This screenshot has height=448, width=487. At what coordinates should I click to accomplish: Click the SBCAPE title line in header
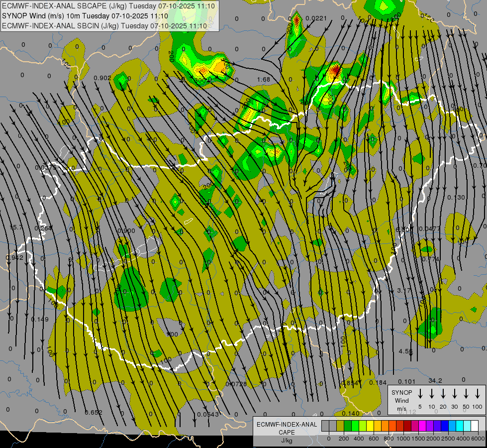[x=108, y=6]
